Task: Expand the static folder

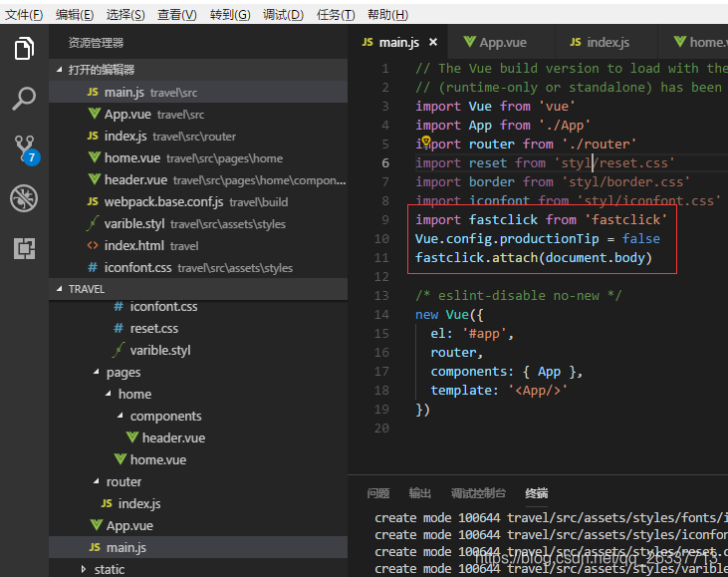Action: tap(84, 569)
